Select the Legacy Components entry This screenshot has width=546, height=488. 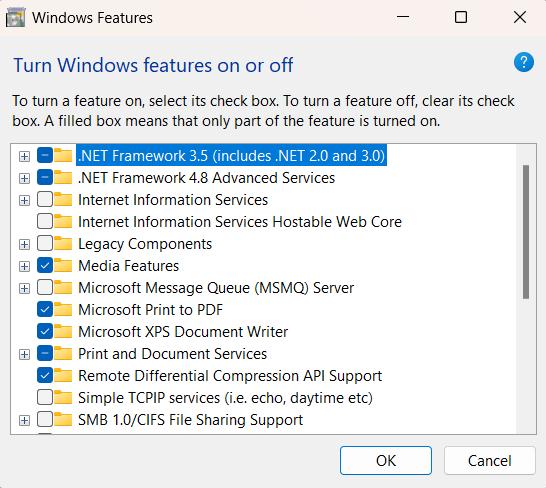(145, 244)
